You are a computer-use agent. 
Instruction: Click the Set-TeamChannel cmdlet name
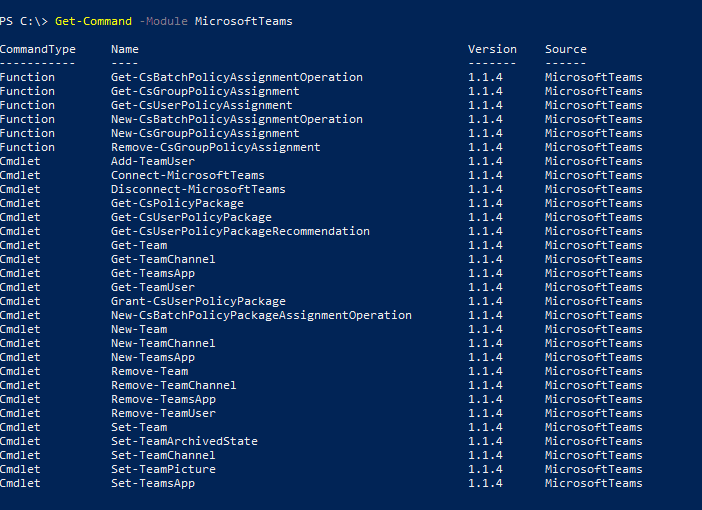coord(163,455)
